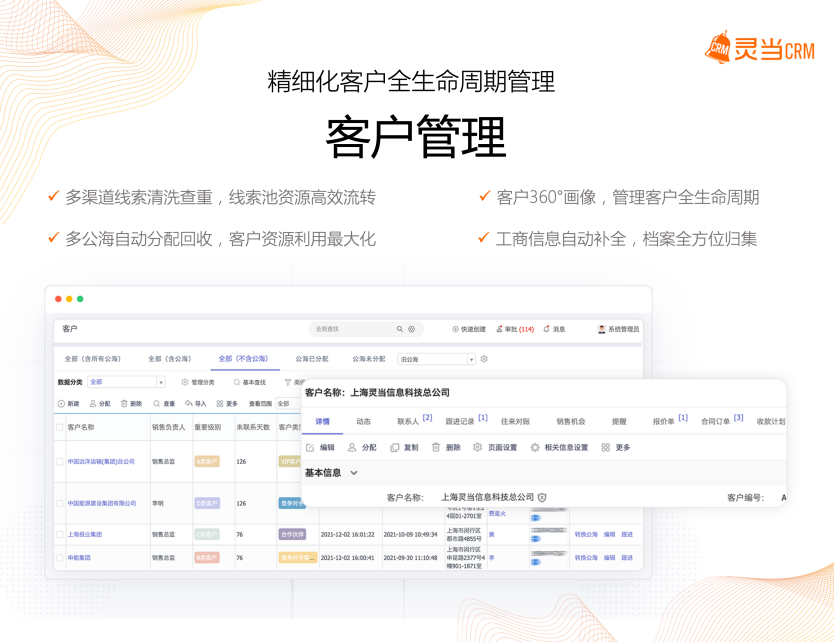Click 转换公海 link in last table row

pyautogui.click(x=585, y=557)
